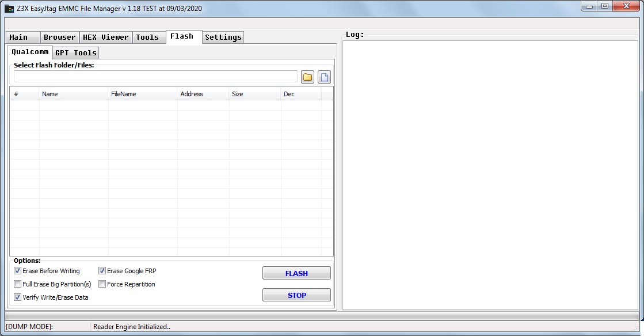Switch to the Tools tab
Image resolution: width=644 pixels, height=336 pixels.
tap(147, 37)
